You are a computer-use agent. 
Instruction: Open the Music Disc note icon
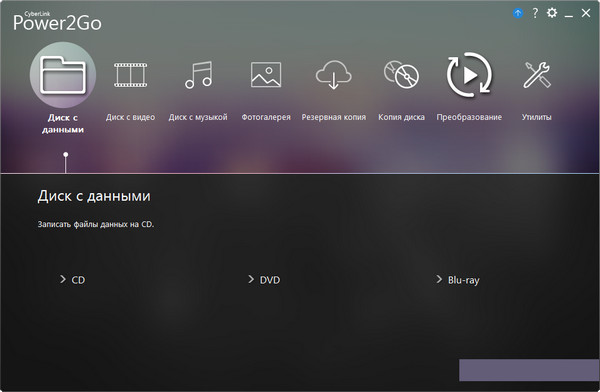click(x=198, y=75)
